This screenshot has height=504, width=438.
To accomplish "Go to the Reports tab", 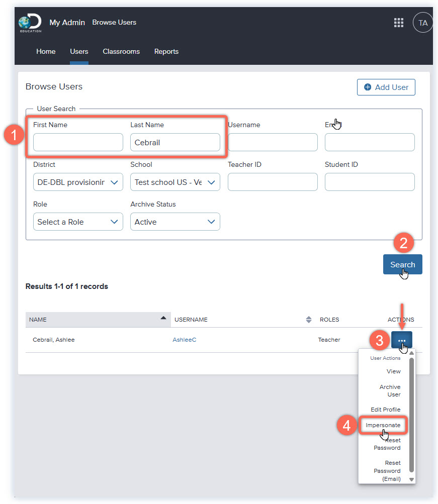I will tap(166, 51).
